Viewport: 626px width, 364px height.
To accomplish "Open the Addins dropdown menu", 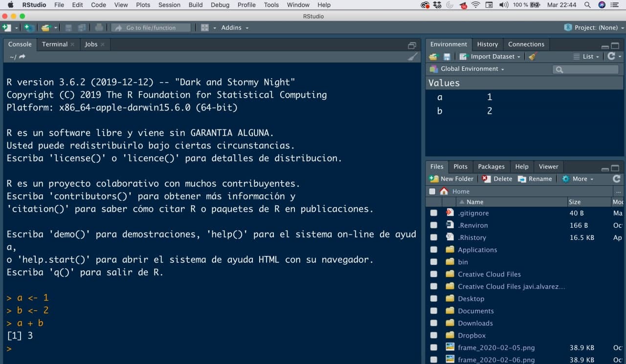I will point(234,28).
